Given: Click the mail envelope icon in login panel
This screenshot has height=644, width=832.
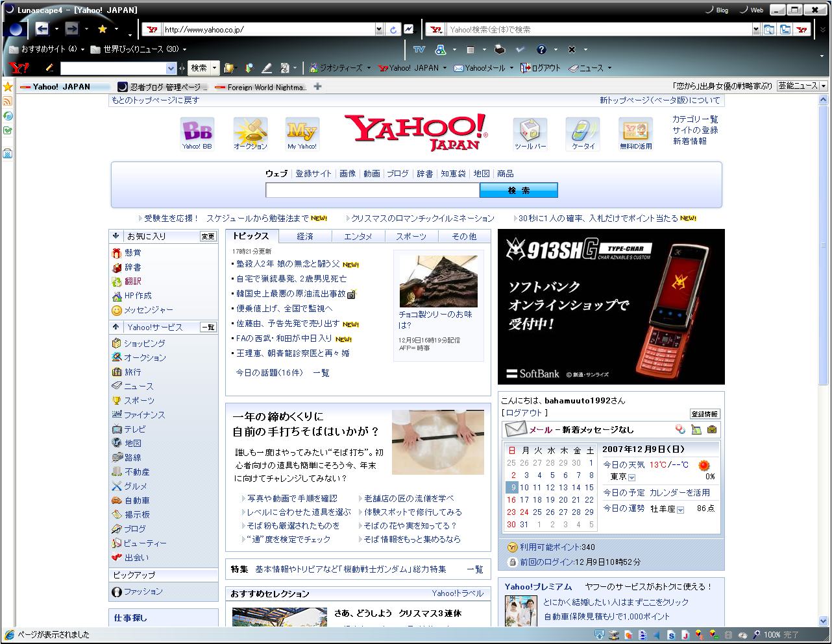Looking at the screenshot, I should [515, 429].
